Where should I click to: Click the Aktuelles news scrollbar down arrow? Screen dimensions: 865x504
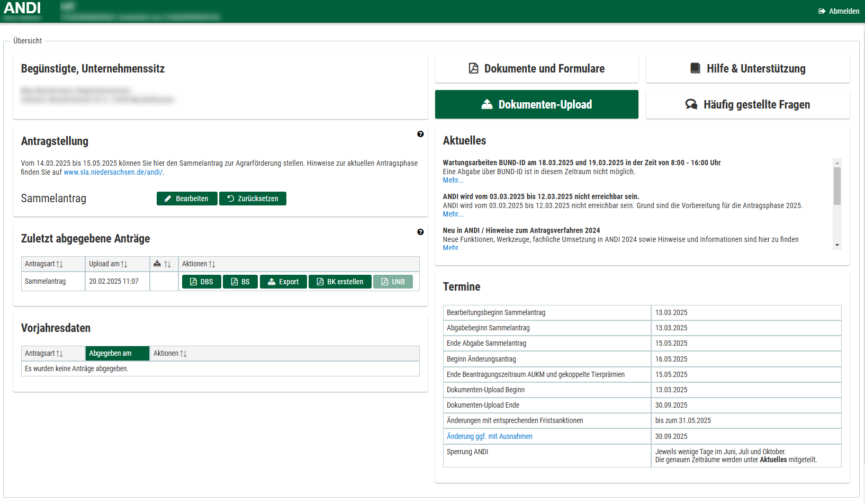point(837,245)
